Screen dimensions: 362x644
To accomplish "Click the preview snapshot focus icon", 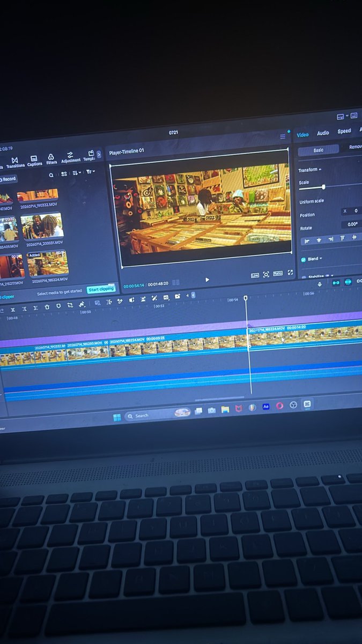I will point(266,275).
